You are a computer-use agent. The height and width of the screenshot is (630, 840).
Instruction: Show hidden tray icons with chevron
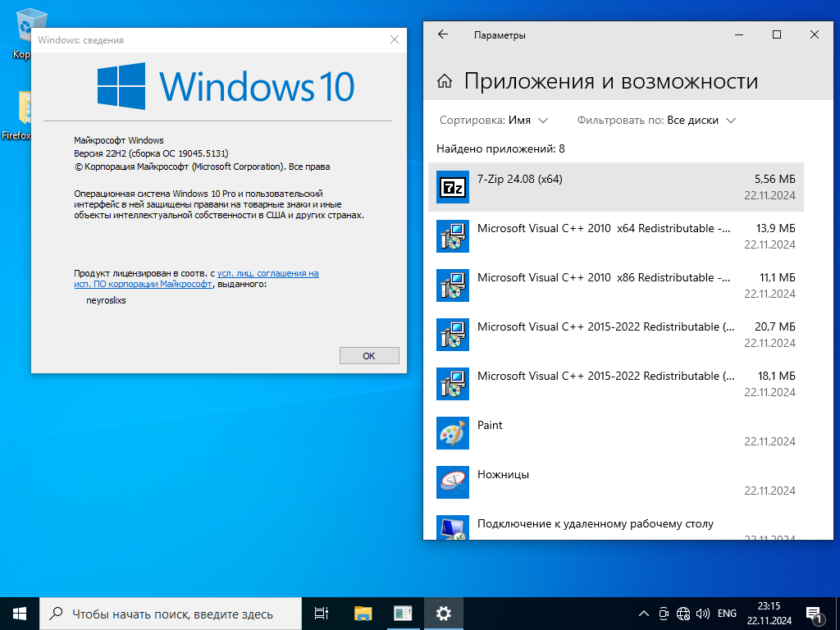[x=644, y=613]
